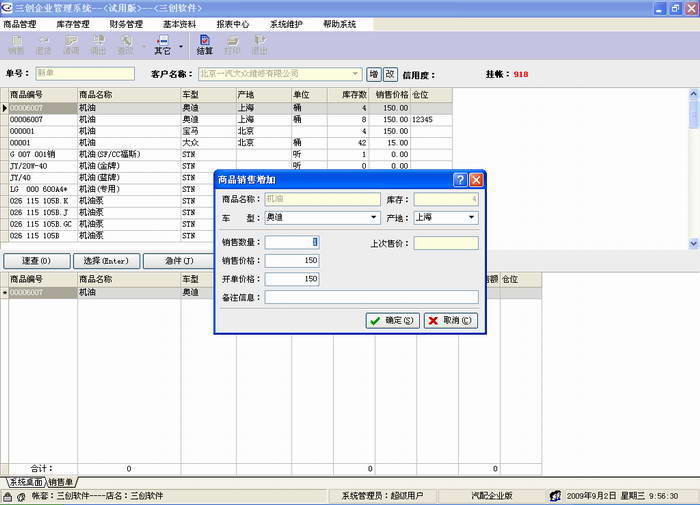
Task: Click the product list scrollbar up arrow
Action: [x=693, y=94]
